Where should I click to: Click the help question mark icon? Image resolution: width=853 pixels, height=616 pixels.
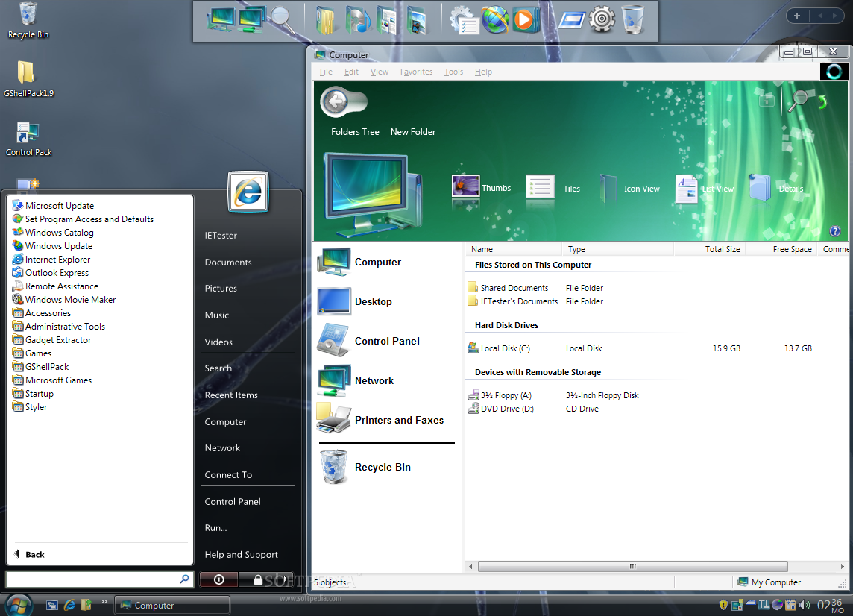(x=835, y=231)
